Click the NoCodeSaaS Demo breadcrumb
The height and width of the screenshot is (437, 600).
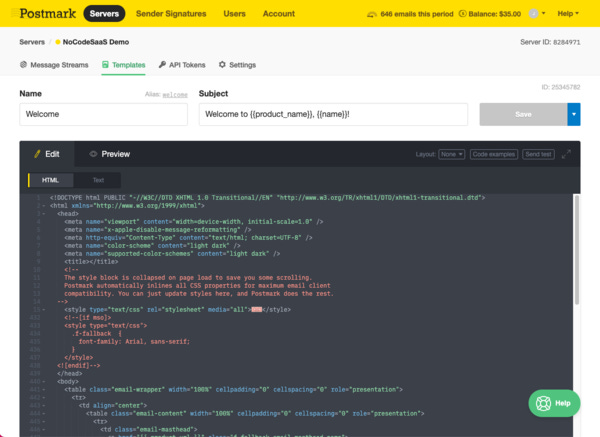(x=96, y=42)
